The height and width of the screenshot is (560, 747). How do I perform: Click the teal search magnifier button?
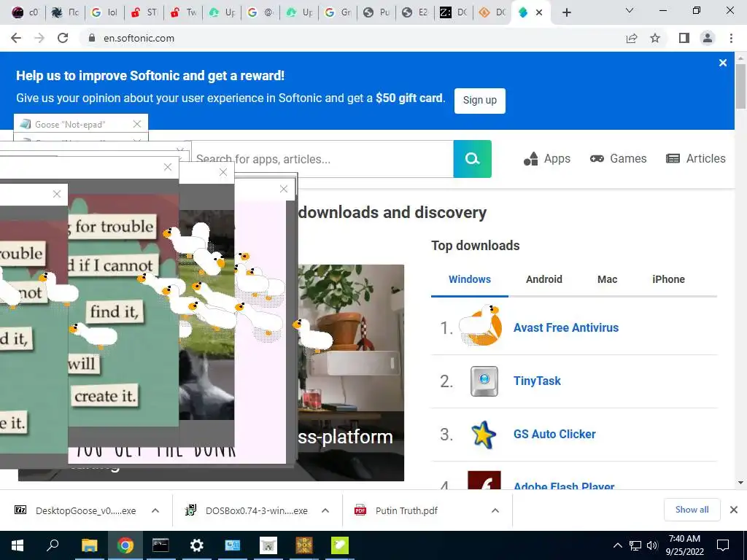(x=472, y=158)
